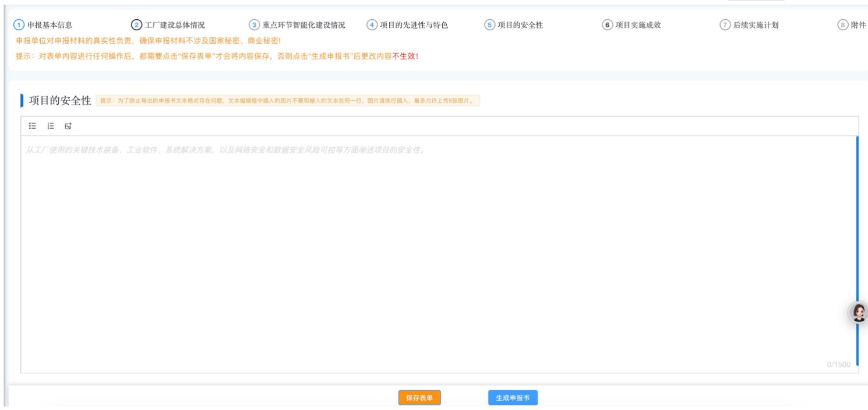Select step 5 项目的安全性
Viewport: 868px width, 410px height.
pyautogui.click(x=514, y=25)
